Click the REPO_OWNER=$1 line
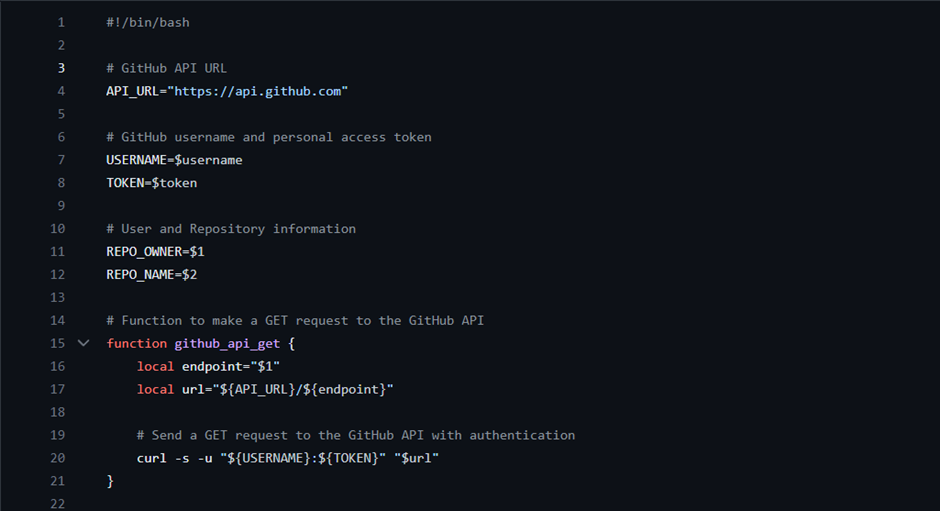Image resolution: width=940 pixels, height=511 pixels. [155, 252]
